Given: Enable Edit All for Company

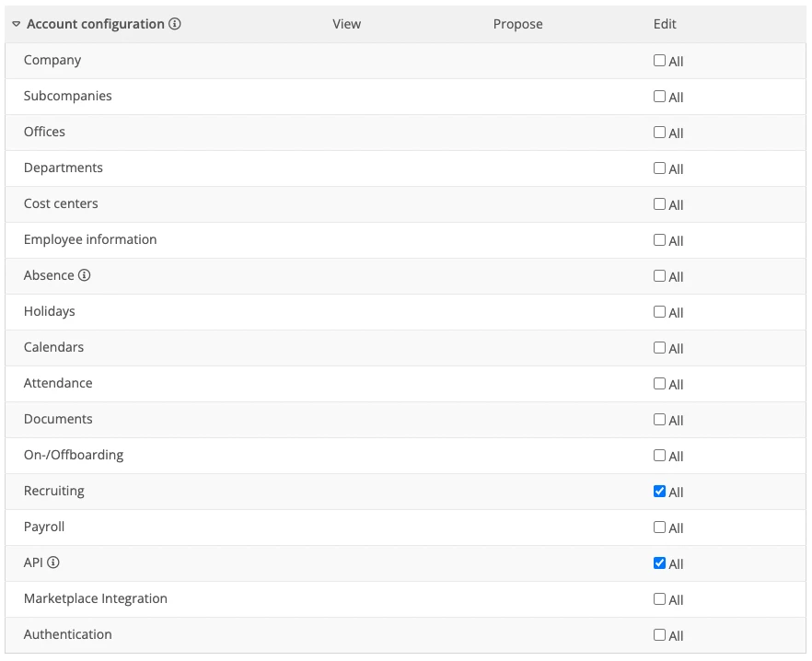Looking at the screenshot, I should (659, 60).
